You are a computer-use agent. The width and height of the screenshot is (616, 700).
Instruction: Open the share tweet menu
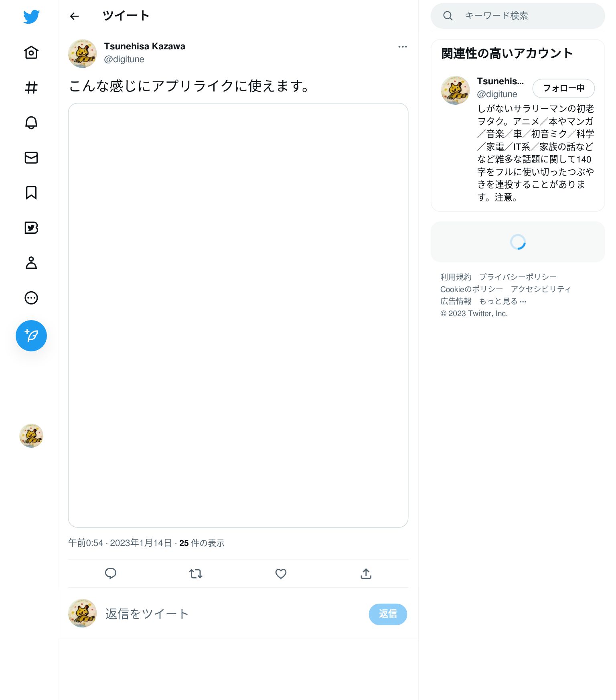pos(366,574)
